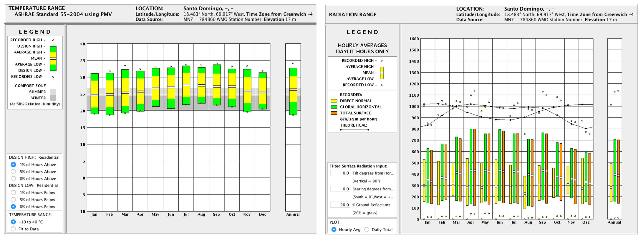Select 1% of Hours Below radio button

[x=14, y=193]
